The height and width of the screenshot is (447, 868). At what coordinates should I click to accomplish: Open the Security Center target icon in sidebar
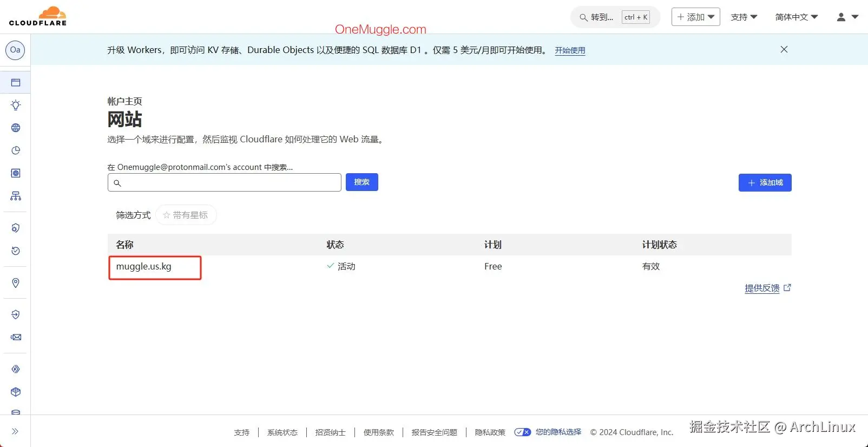16,173
